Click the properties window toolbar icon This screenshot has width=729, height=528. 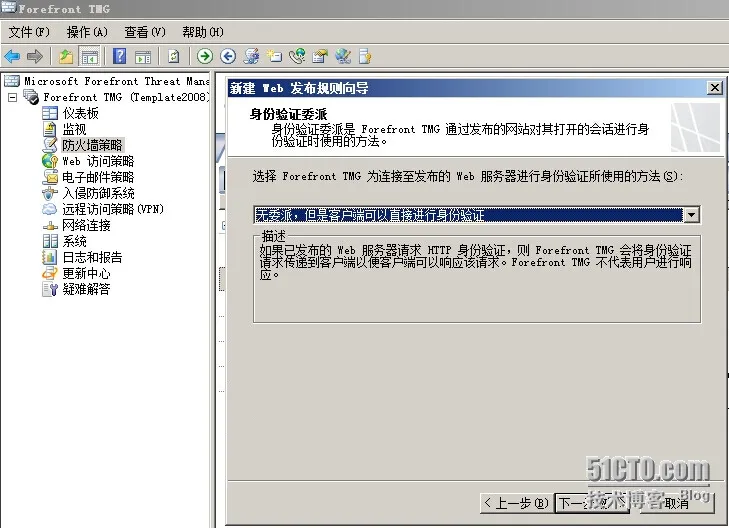320,56
